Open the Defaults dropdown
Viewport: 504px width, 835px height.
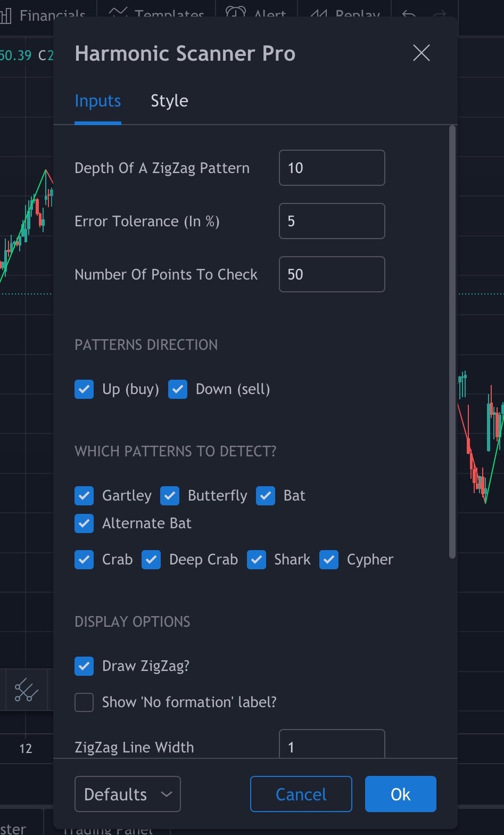point(128,794)
